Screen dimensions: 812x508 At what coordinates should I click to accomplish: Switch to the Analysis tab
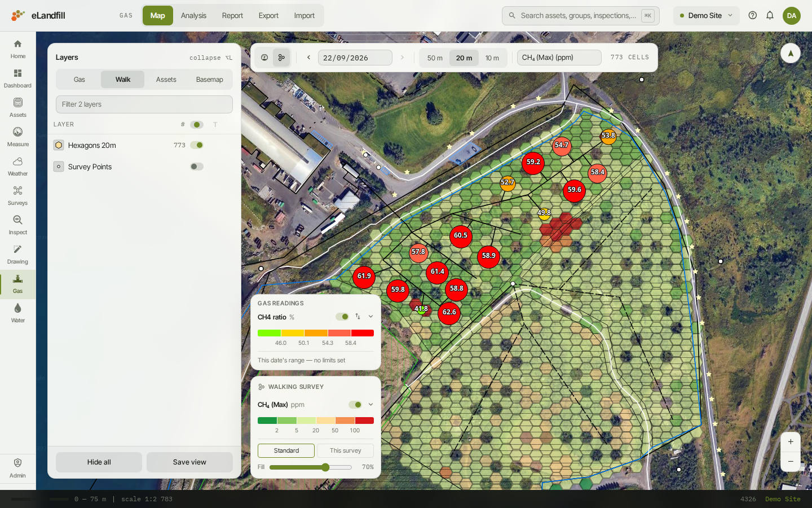pyautogui.click(x=193, y=15)
